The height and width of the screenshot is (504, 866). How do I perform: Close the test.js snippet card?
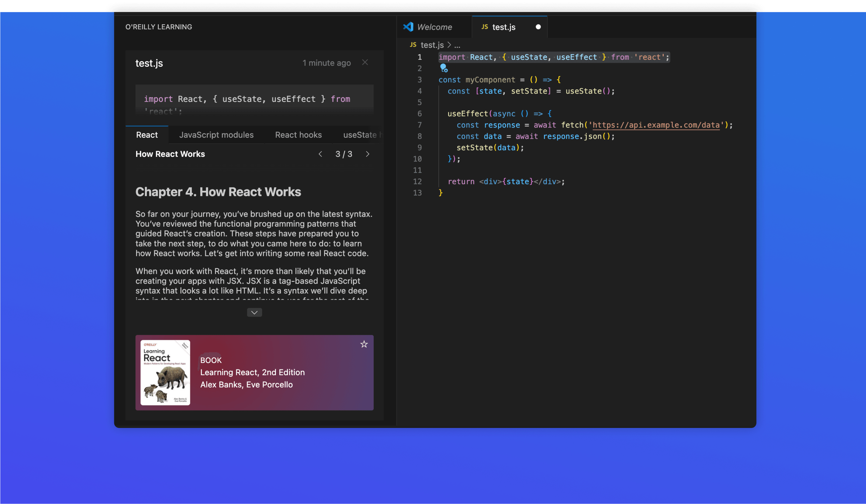point(365,63)
